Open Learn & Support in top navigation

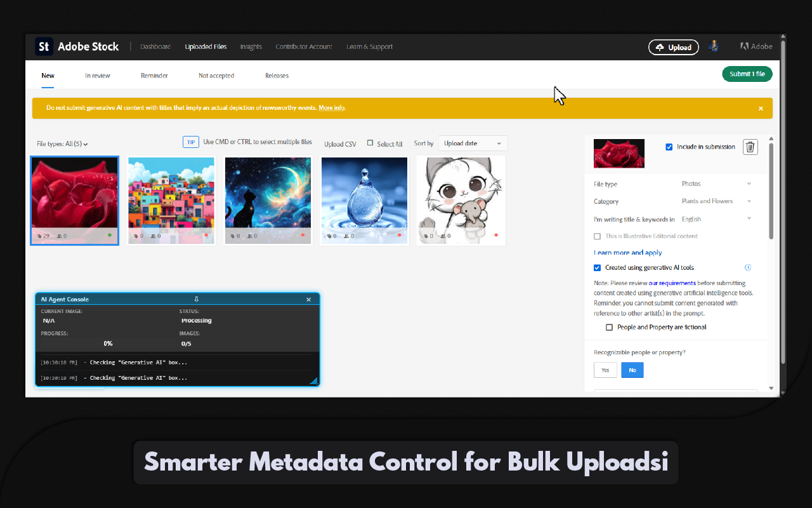[x=369, y=47]
